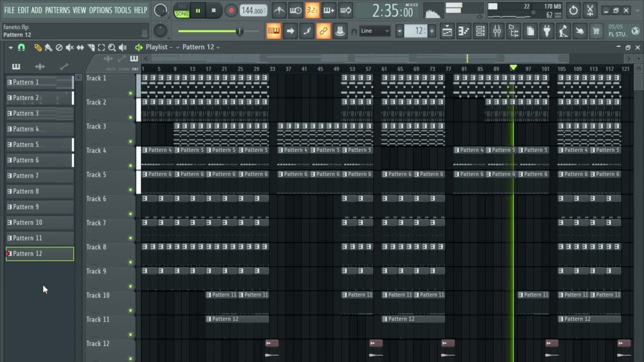Open the Channel rack

tap(480, 31)
